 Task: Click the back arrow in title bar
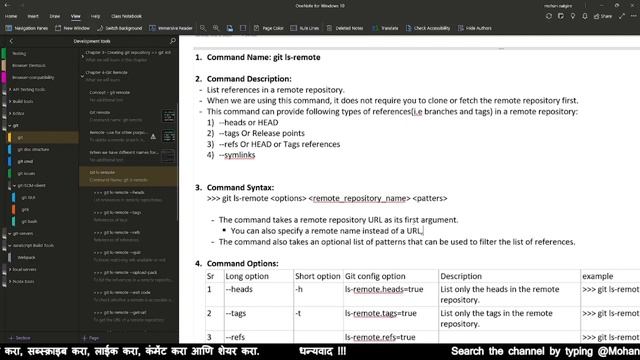click(x=7, y=5)
